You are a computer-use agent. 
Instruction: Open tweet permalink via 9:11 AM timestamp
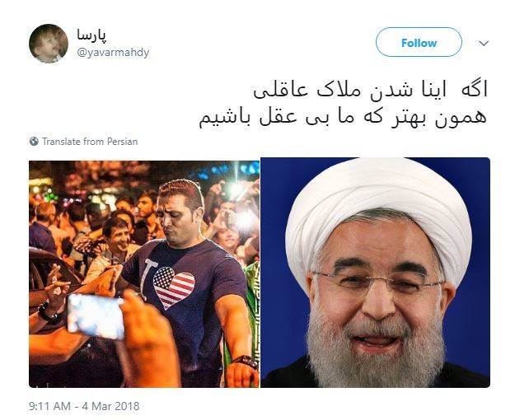coord(50,406)
